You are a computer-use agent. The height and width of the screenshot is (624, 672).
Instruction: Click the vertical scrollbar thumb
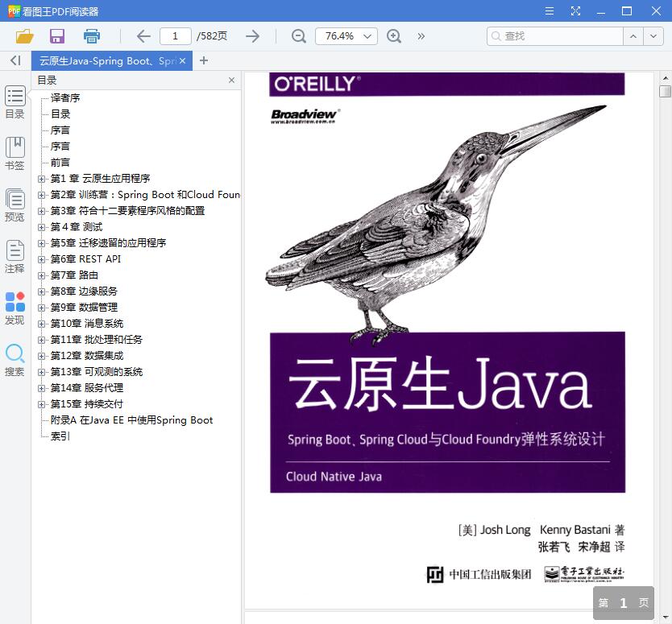665,91
